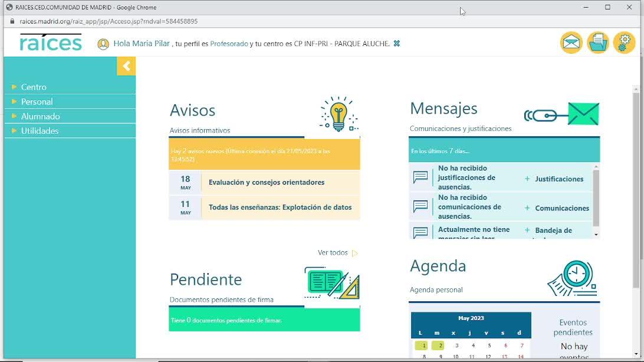This screenshot has width=644, height=362.
Task: Click the Hola Maria Pilar user name
Action: pos(142,44)
